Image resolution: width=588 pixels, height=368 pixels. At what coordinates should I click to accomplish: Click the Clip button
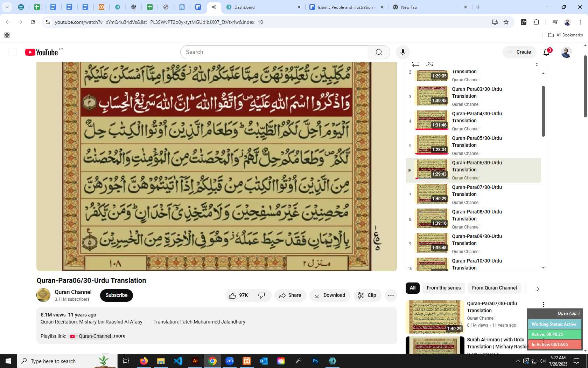(x=367, y=295)
